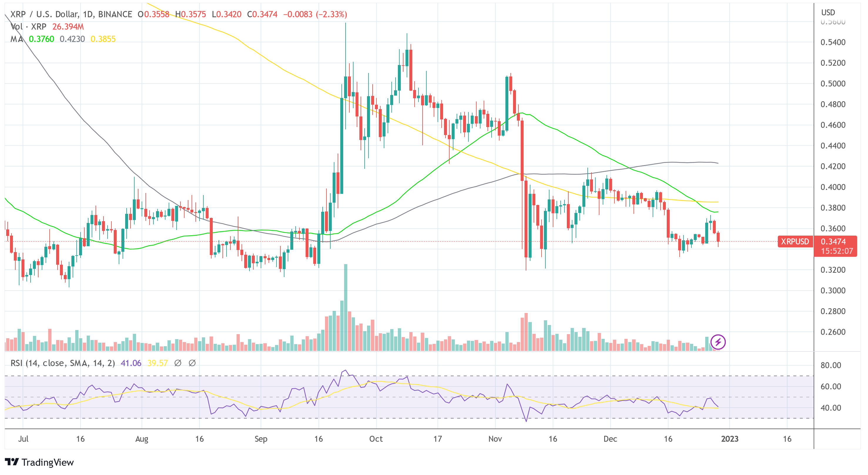Click the MA indicator label

pos(17,39)
